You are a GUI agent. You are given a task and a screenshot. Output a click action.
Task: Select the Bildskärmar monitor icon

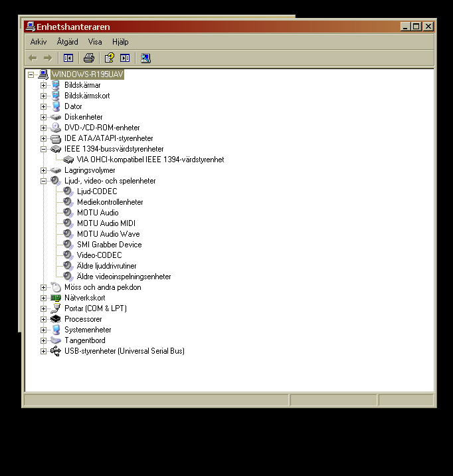click(56, 85)
